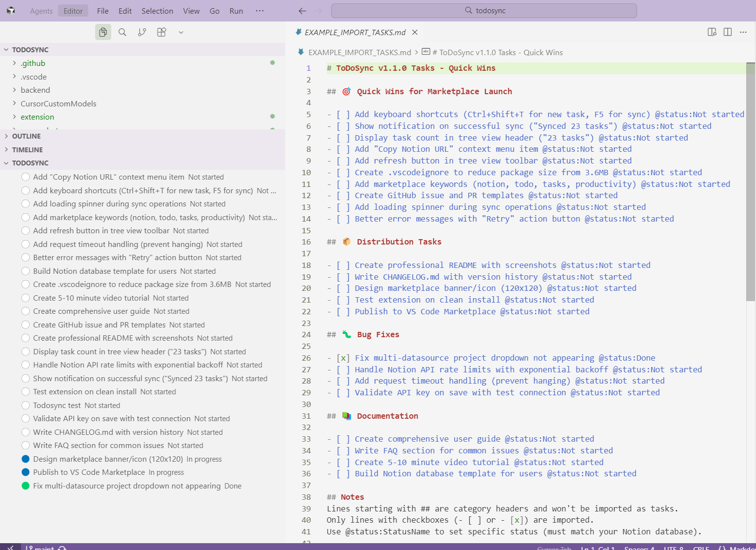Toggle done circle for 'Fix multi-datasource project dropdown'

pos(26,486)
